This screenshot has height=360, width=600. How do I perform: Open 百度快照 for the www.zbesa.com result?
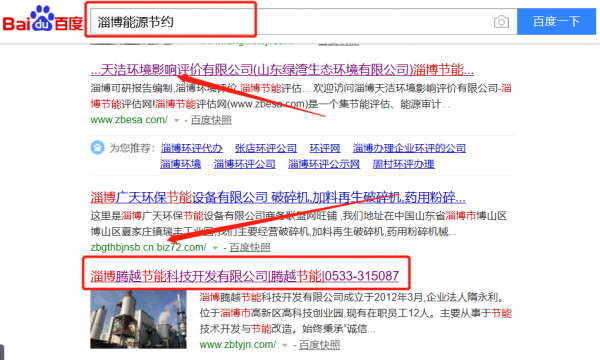211,120
